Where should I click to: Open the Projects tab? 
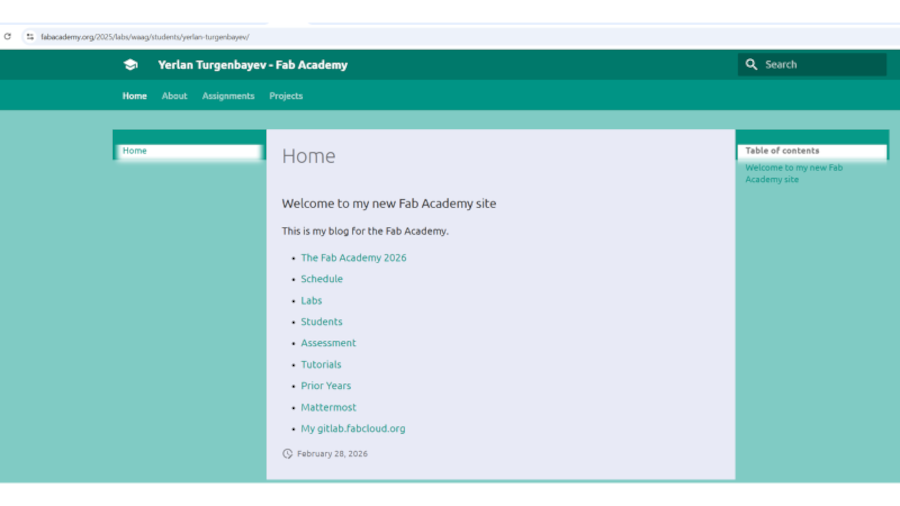click(286, 96)
